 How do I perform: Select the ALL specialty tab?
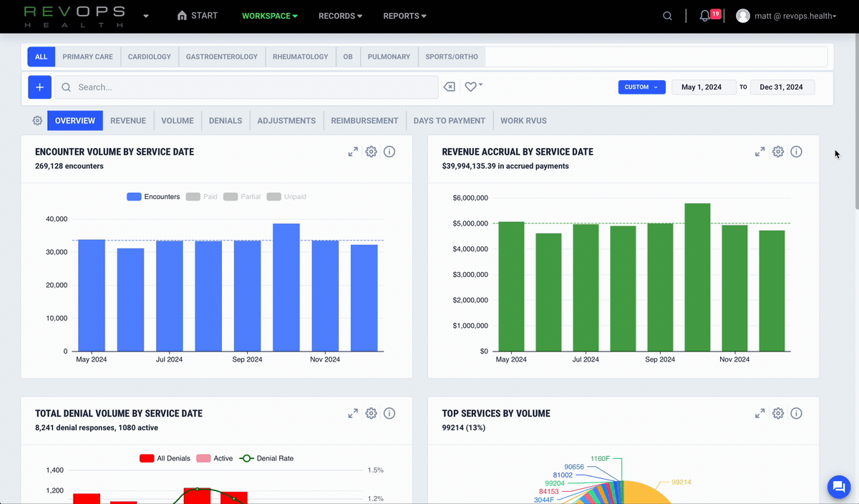[41, 57]
